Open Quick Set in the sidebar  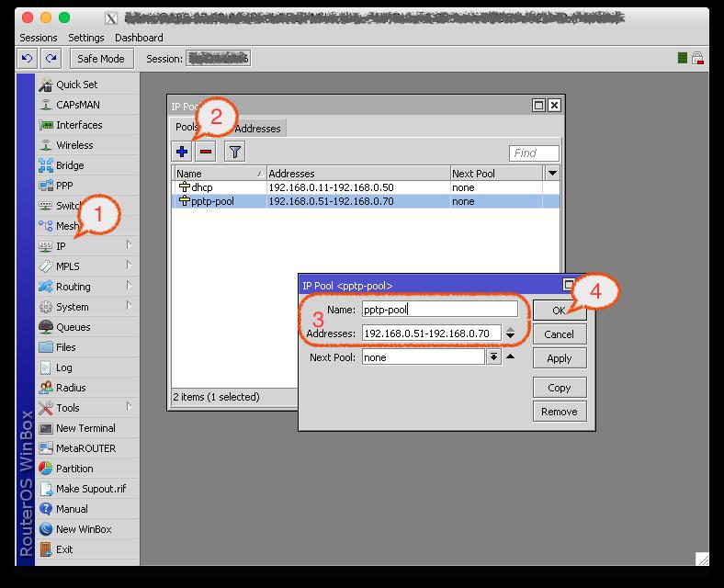tap(87, 85)
